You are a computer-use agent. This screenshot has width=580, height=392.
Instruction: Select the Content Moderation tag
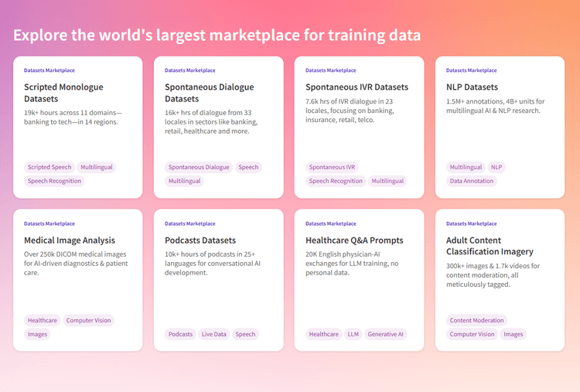tap(476, 320)
